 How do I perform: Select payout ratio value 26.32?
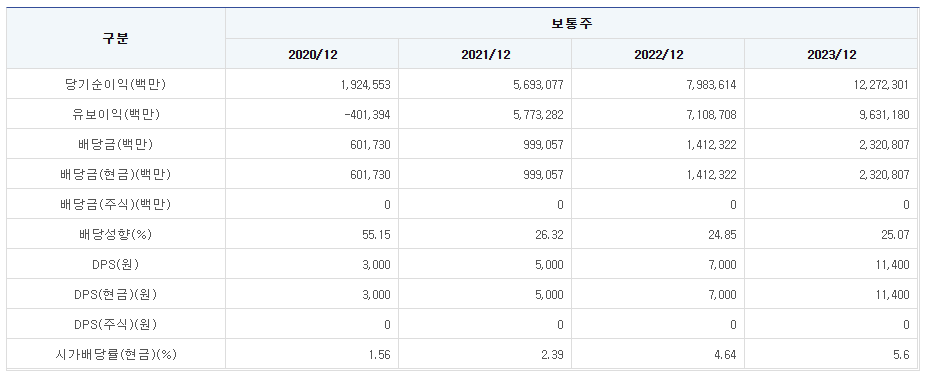[549, 235]
